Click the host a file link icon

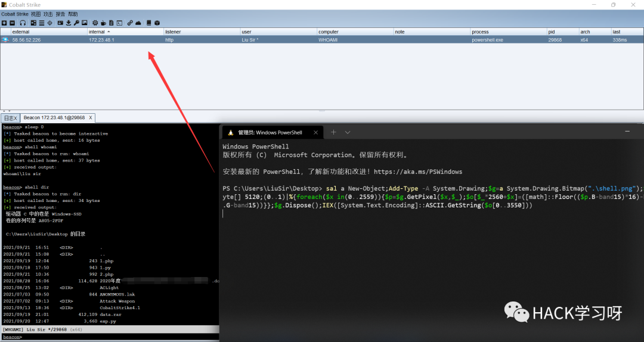[130, 23]
